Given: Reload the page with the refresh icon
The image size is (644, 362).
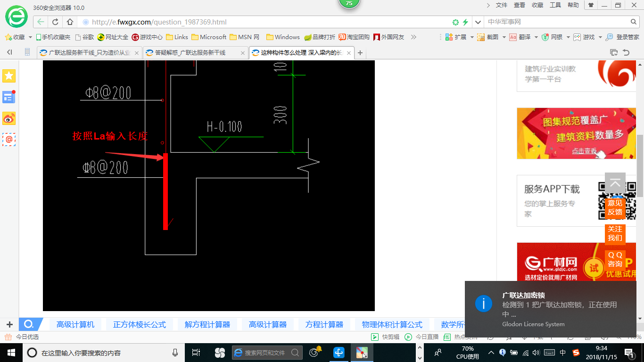Looking at the screenshot, I should [x=55, y=22].
